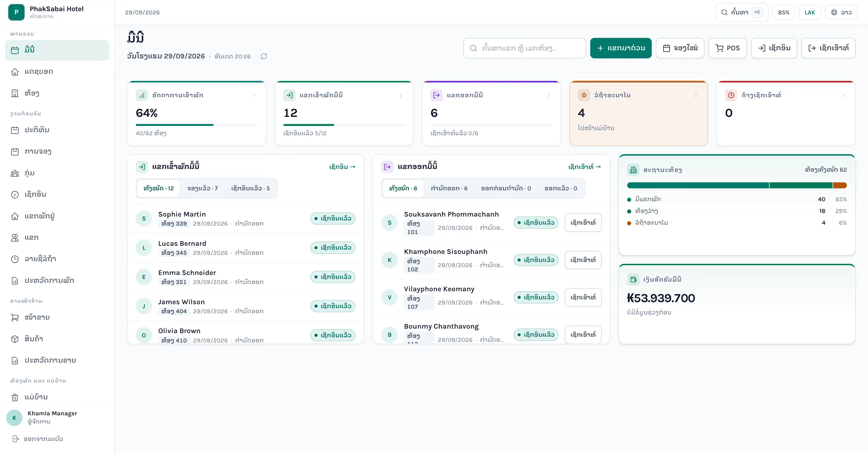Select the ເຊັກອິນແລ້ວ · 5 tab
This screenshot has height=453, width=868.
(250, 188)
